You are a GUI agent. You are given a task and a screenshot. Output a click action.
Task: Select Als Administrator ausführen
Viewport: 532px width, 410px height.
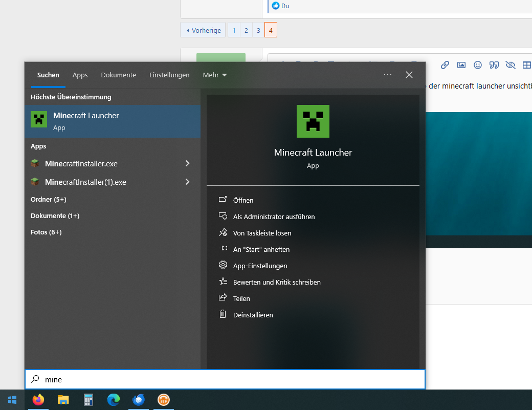tap(274, 217)
